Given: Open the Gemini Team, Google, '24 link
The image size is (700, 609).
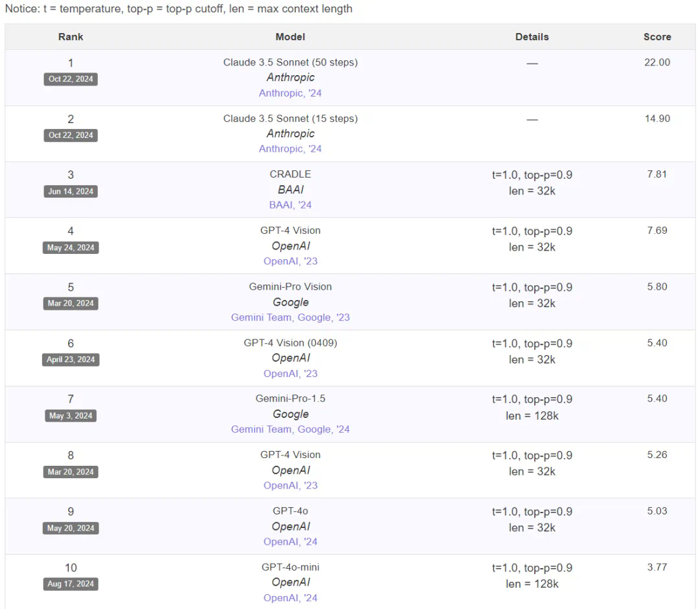Looking at the screenshot, I should click(290, 429).
